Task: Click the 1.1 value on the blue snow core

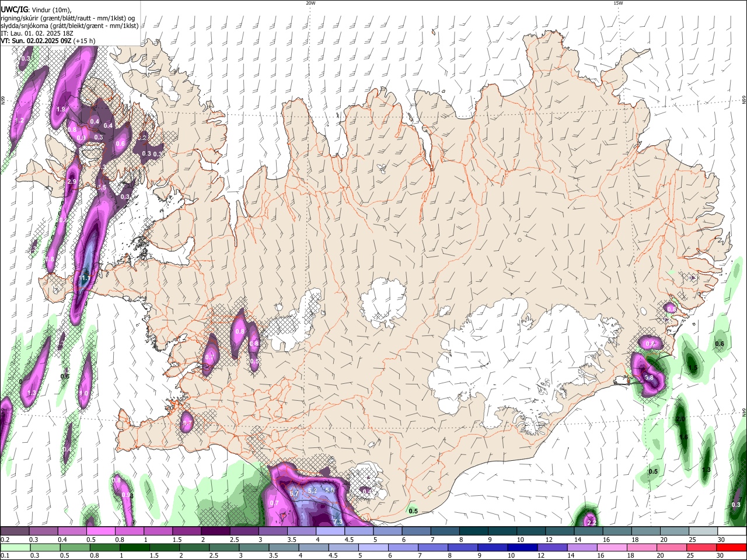Action: pyautogui.click(x=85, y=278)
